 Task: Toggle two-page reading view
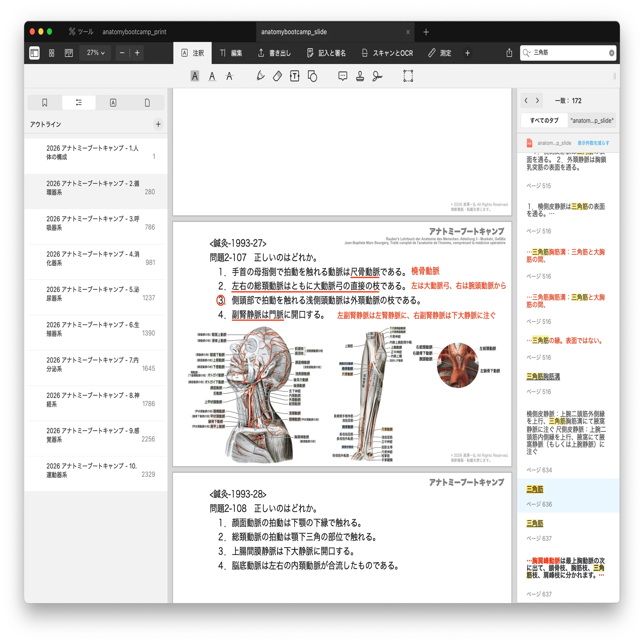(69, 53)
